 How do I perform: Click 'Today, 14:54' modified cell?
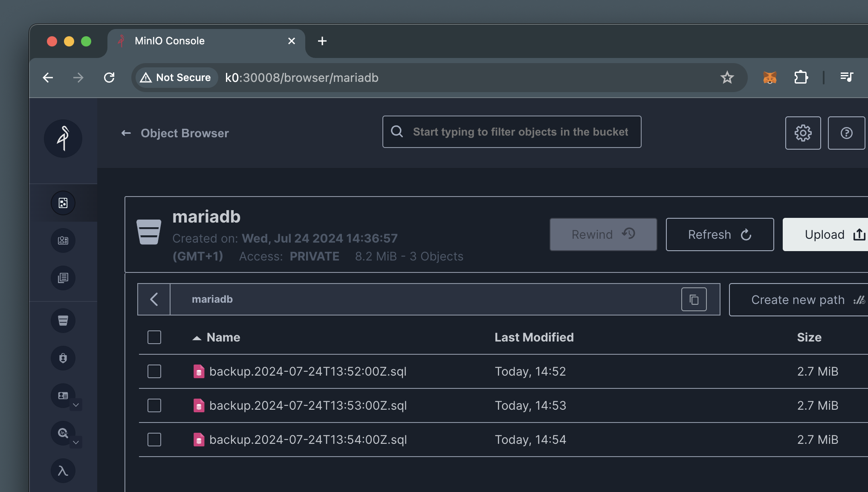click(x=530, y=440)
